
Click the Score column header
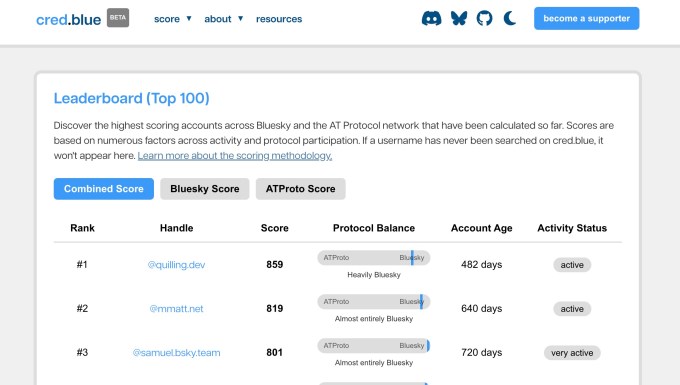[x=275, y=228]
